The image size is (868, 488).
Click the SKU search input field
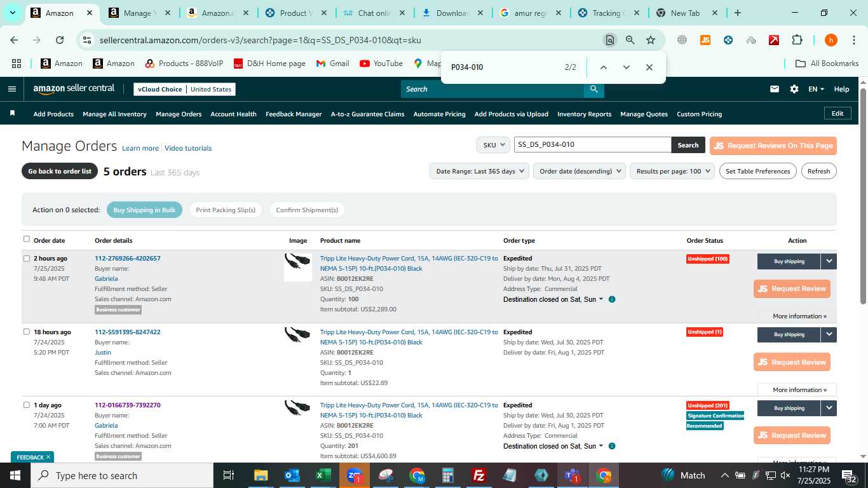tap(592, 145)
